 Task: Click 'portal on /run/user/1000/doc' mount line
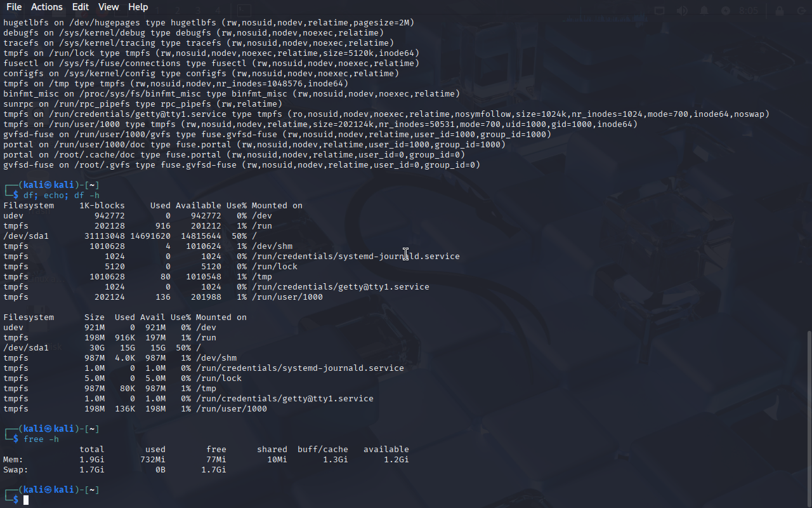254,144
